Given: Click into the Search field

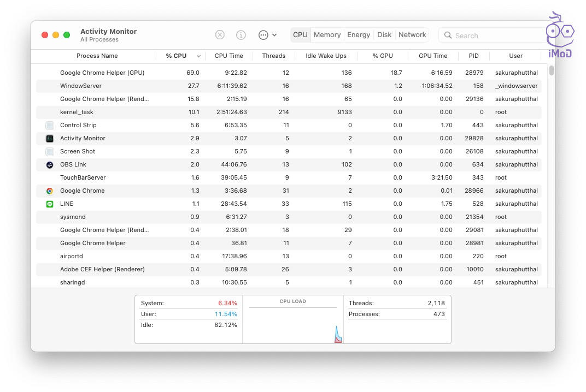Looking at the screenshot, I should tap(492, 35).
